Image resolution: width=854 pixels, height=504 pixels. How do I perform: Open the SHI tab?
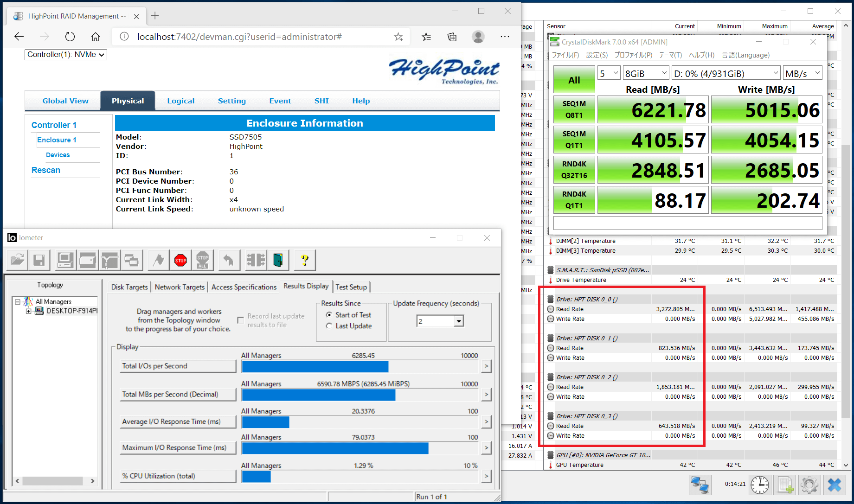click(321, 101)
